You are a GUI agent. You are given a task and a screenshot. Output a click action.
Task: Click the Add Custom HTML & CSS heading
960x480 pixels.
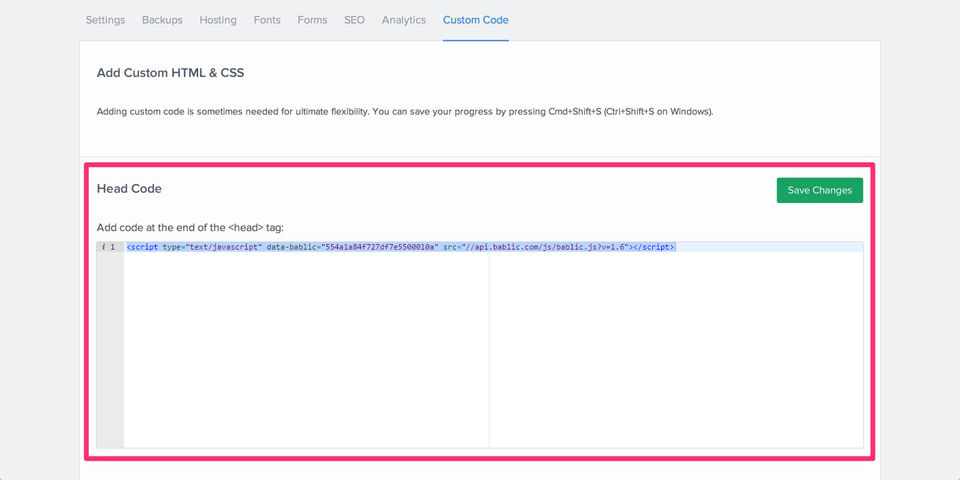(x=170, y=73)
